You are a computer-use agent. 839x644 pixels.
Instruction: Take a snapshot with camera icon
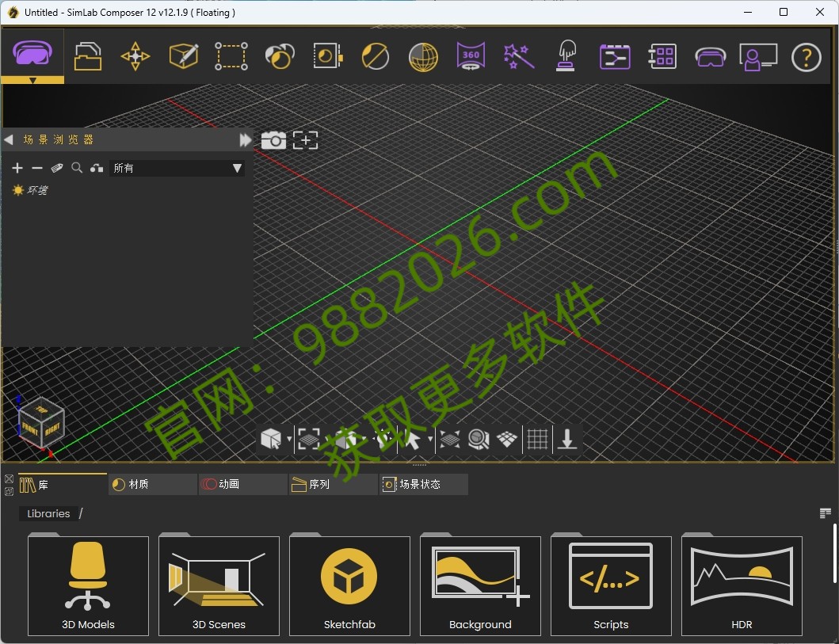[273, 140]
